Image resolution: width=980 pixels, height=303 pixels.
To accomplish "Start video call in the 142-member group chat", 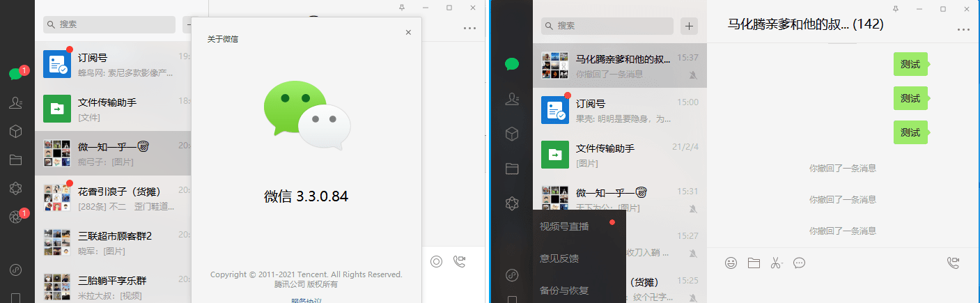I will coord(954,263).
